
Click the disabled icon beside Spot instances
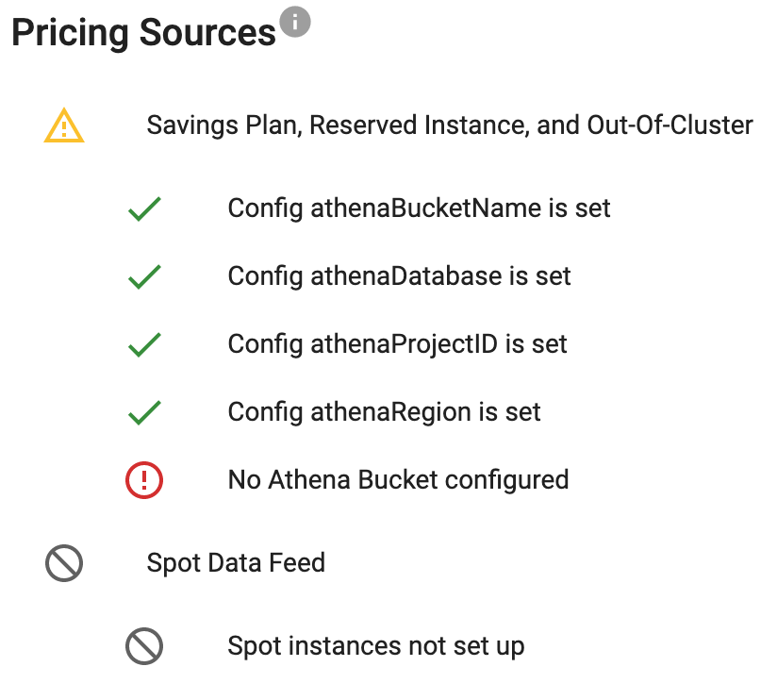click(144, 646)
